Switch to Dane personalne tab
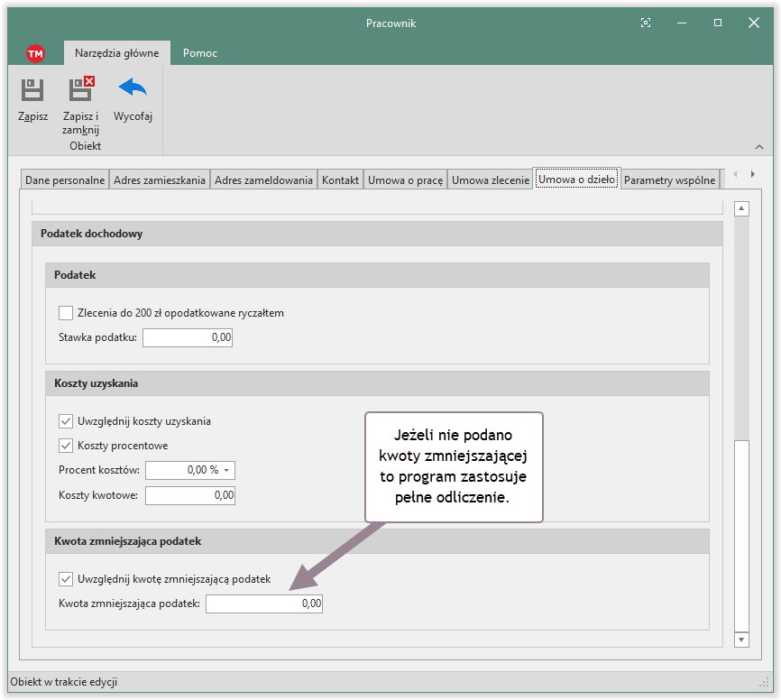781x700 pixels. coord(65,180)
